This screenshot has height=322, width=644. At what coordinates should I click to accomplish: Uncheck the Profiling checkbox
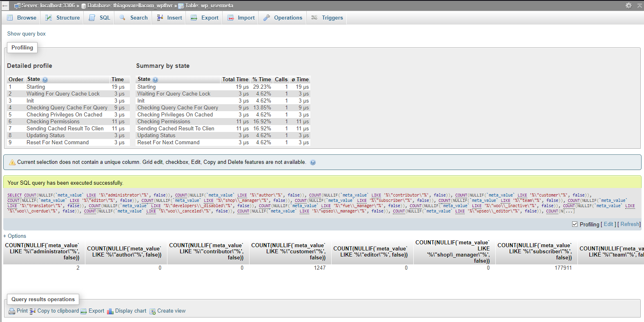tap(575, 224)
